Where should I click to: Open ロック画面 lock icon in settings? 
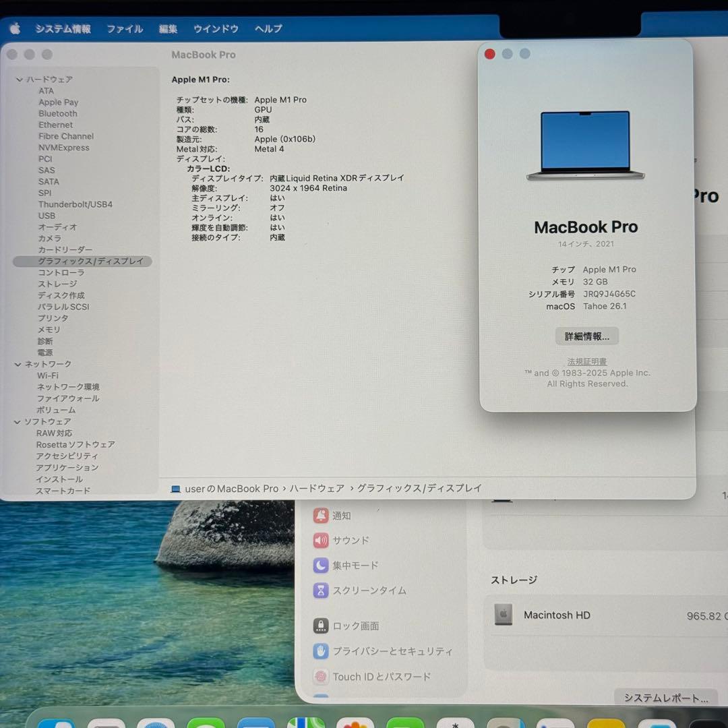pyautogui.click(x=321, y=626)
